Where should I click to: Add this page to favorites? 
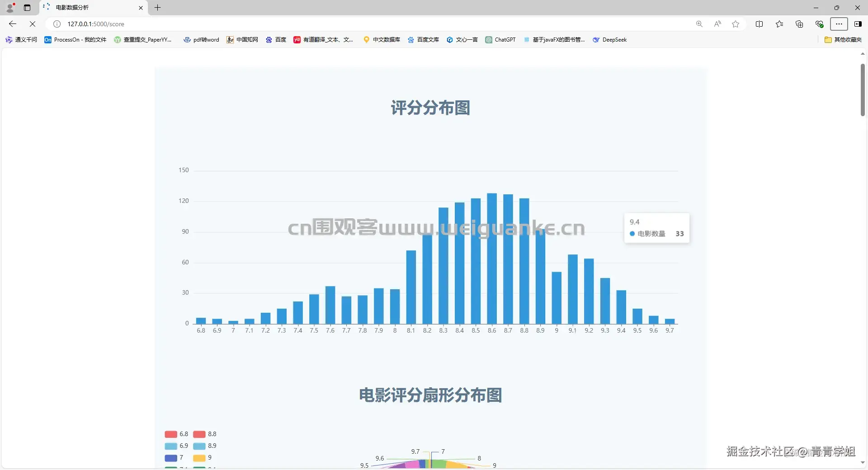(736, 24)
